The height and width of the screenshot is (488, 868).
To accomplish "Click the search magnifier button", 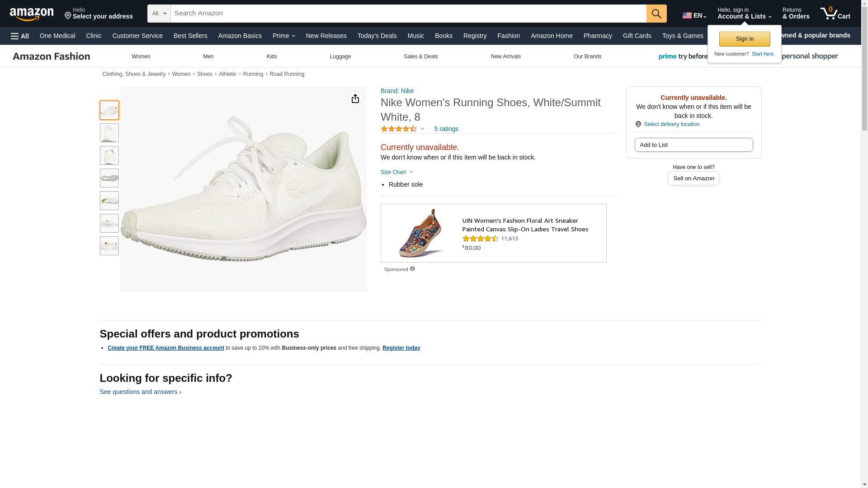I will tap(656, 14).
